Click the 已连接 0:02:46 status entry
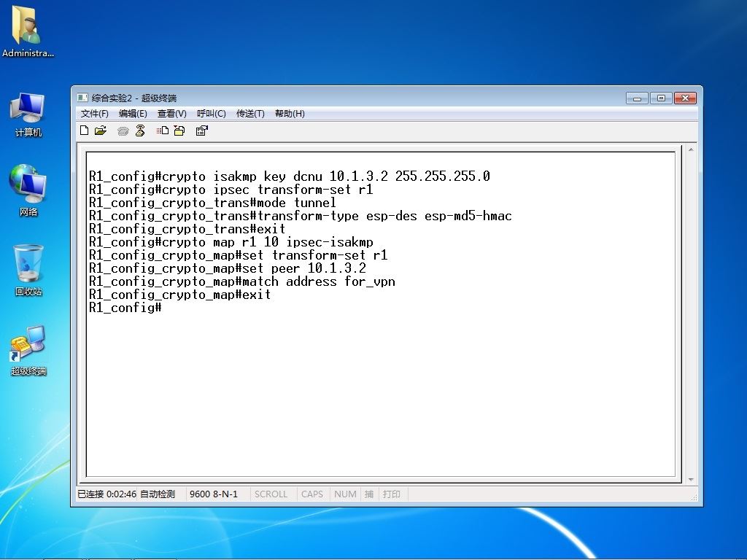 (107, 494)
